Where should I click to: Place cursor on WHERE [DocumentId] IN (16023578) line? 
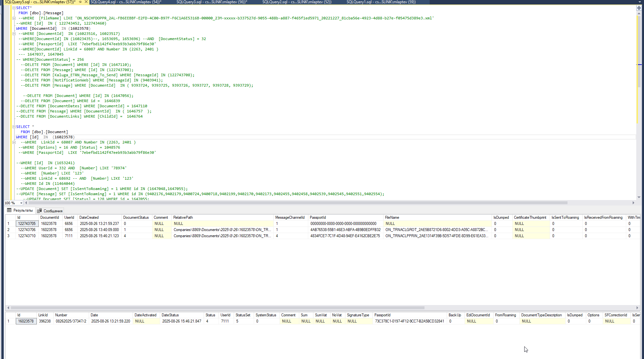(x=53, y=28)
